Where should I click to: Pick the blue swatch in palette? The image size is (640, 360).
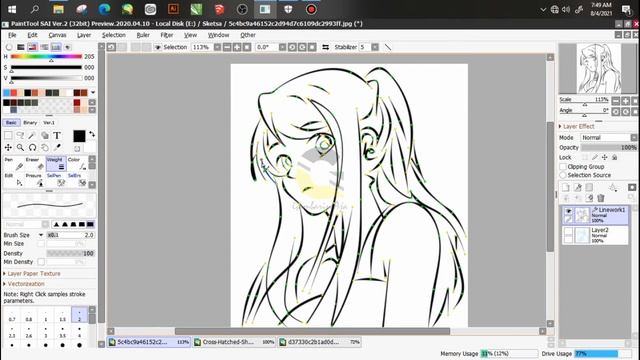[6, 93]
